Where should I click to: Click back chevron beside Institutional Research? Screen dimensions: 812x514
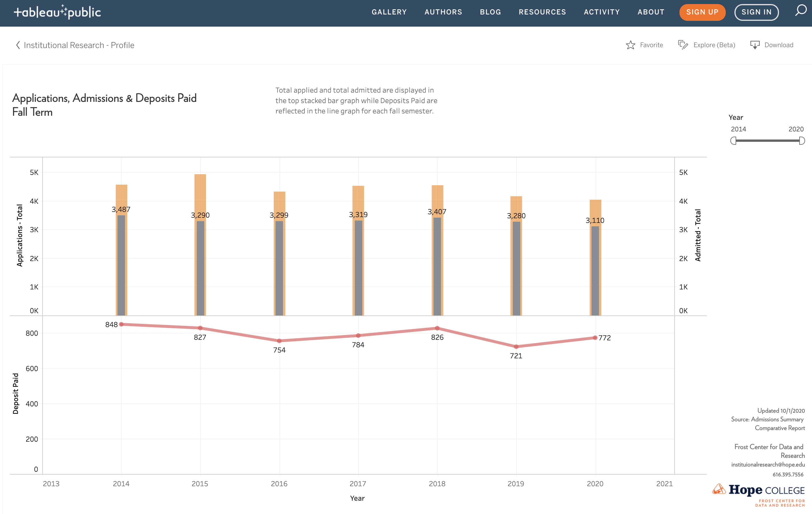(18, 45)
